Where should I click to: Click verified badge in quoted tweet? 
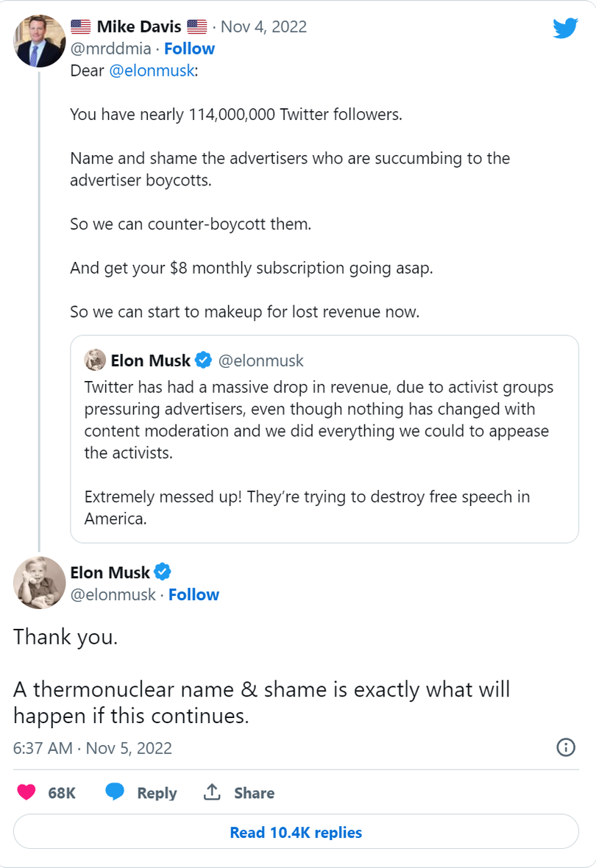click(203, 360)
